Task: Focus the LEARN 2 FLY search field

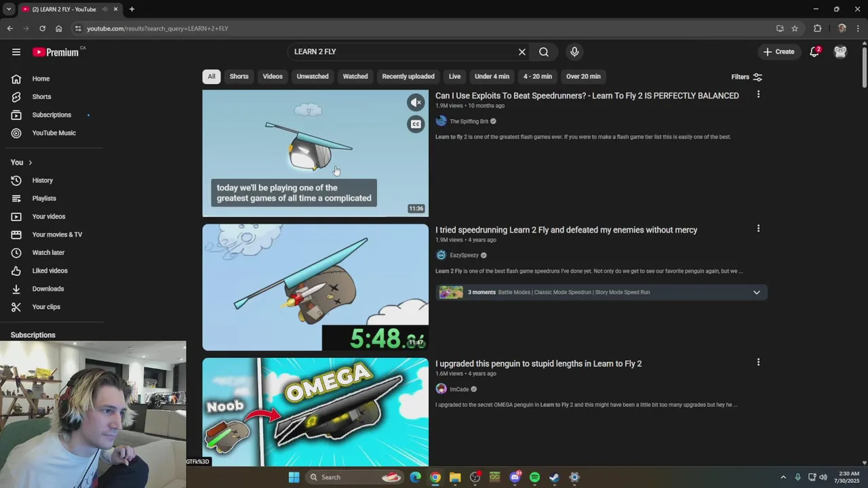Action: pos(403,52)
